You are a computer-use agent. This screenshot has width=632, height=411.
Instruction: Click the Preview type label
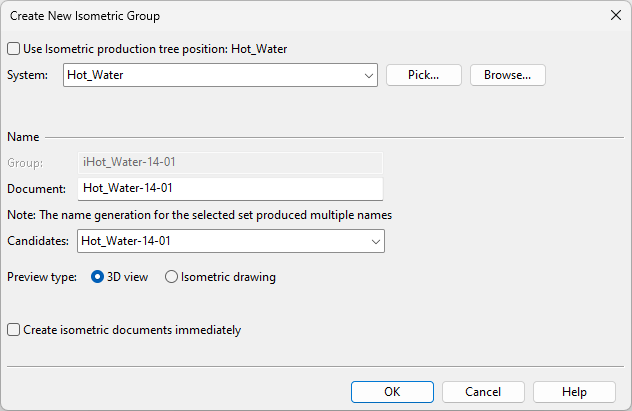pyautogui.click(x=42, y=277)
